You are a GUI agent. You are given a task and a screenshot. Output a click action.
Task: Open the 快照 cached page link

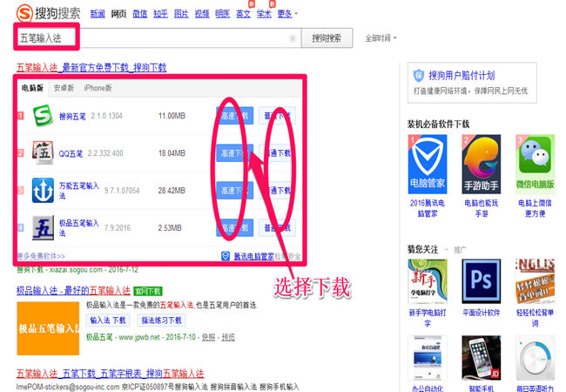208,337
